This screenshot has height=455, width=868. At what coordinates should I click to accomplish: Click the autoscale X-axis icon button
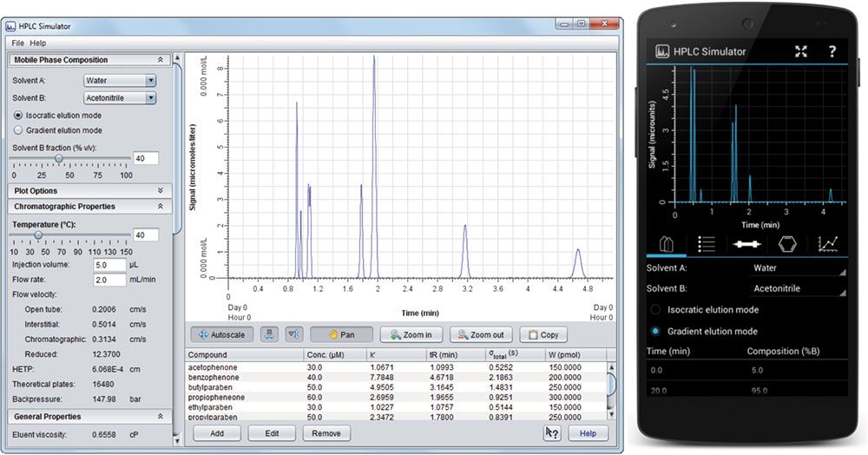(270, 334)
